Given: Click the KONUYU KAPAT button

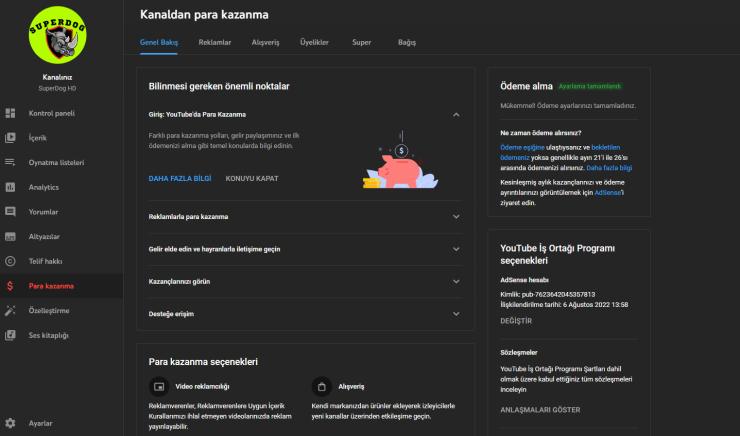Looking at the screenshot, I should tap(252, 178).
